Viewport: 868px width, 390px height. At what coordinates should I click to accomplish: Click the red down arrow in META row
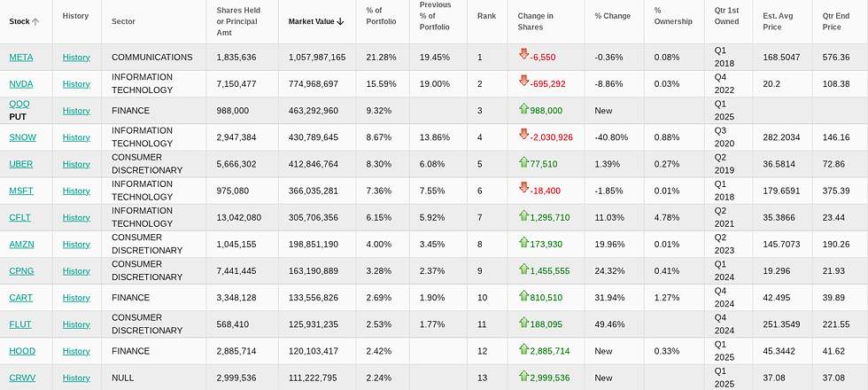[523, 55]
